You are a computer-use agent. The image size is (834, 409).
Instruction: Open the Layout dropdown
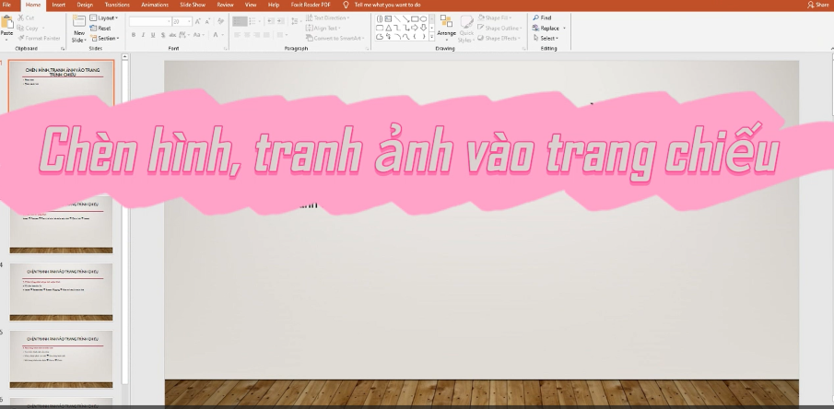coord(104,18)
